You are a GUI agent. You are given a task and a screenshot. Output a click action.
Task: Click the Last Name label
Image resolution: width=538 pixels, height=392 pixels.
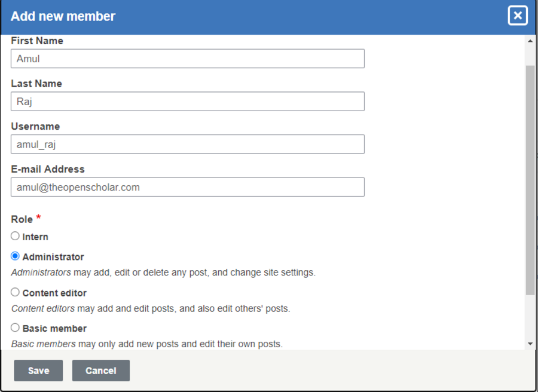pyautogui.click(x=36, y=84)
